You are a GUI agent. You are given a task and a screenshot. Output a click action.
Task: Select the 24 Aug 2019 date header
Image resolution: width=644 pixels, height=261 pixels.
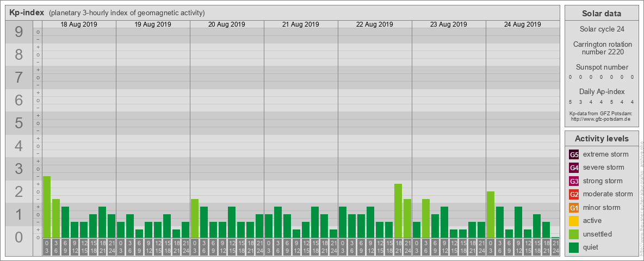[522, 24]
